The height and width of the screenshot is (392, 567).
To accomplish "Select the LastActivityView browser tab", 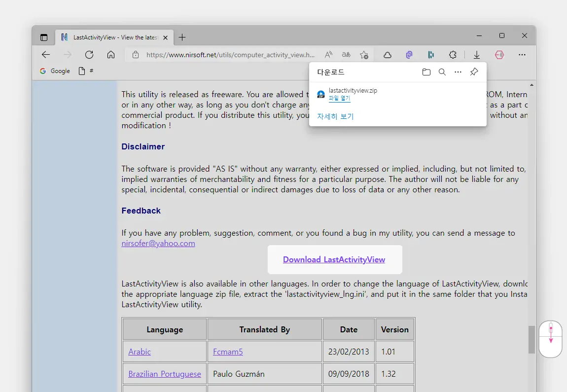I will click(114, 37).
